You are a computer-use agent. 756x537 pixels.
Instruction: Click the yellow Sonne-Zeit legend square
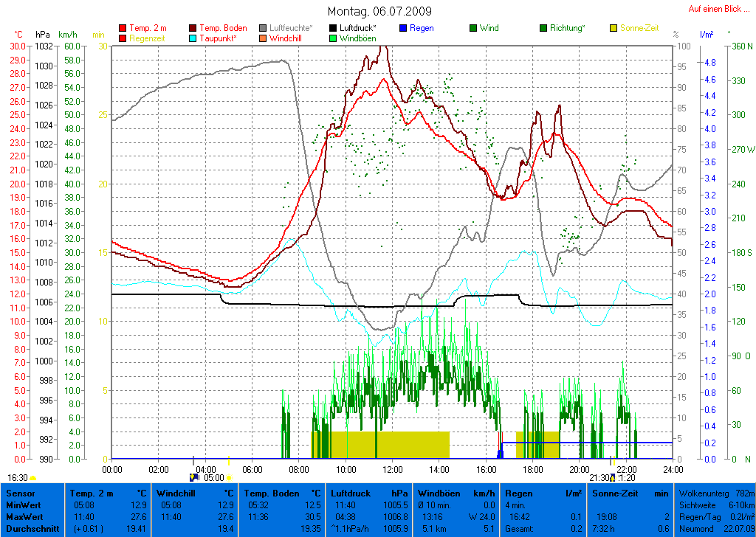pyautogui.click(x=614, y=28)
